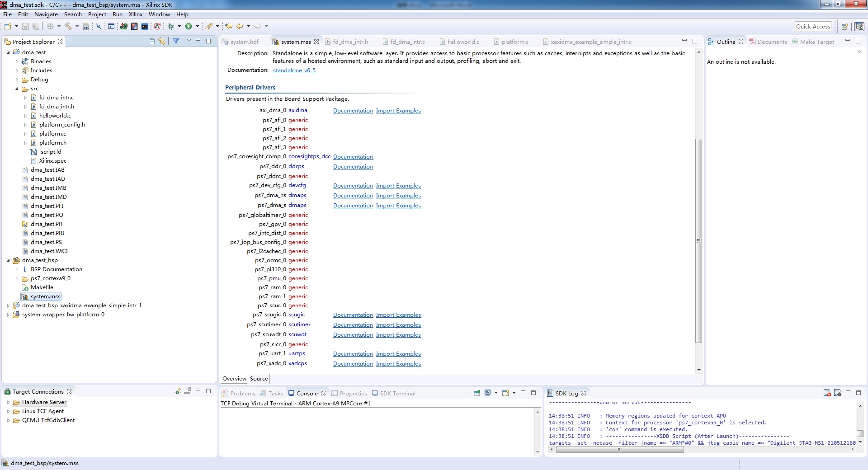Expand the Includes folder
Viewport: 868px width, 470px height.
coord(17,70)
